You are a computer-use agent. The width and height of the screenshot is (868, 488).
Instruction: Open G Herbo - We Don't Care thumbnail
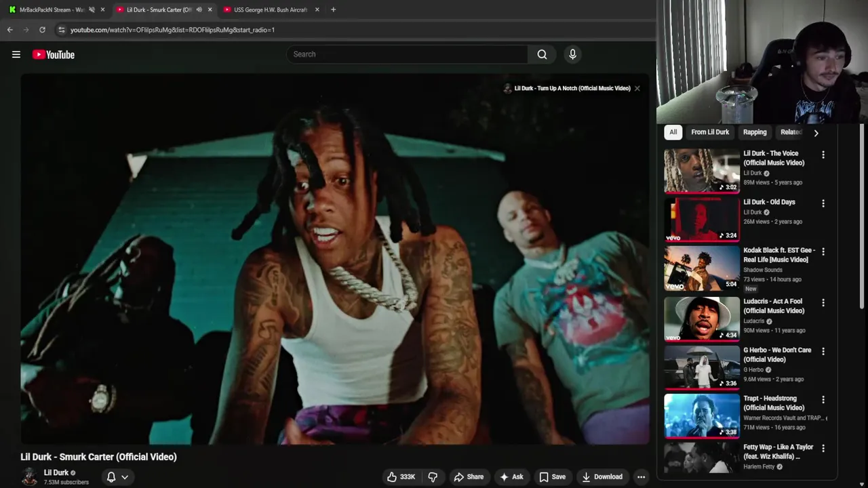click(x=702, y=367)
